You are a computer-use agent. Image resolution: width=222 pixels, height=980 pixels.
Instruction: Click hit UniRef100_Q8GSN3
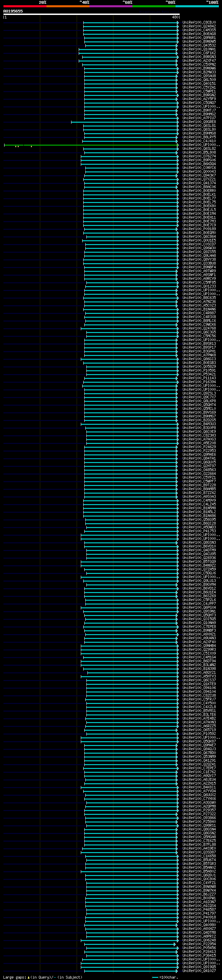[199, 543]
